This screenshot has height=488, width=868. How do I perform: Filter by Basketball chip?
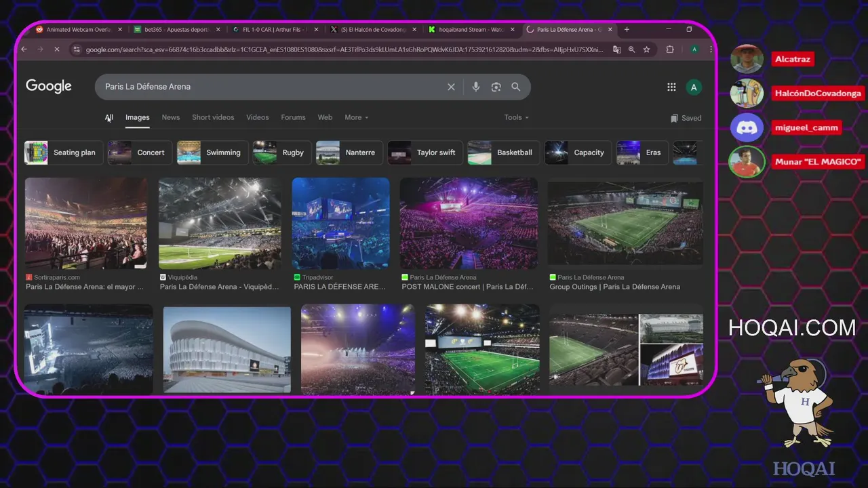[504, 152]
